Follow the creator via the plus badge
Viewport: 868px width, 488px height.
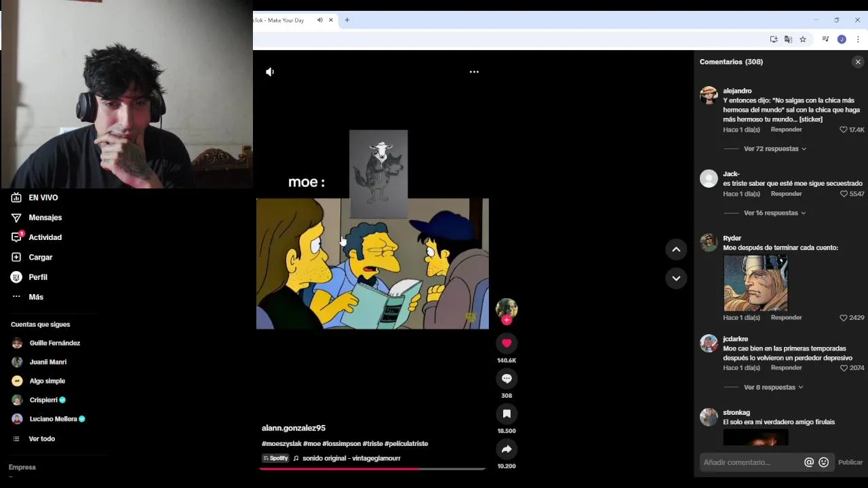coord(507,321)
